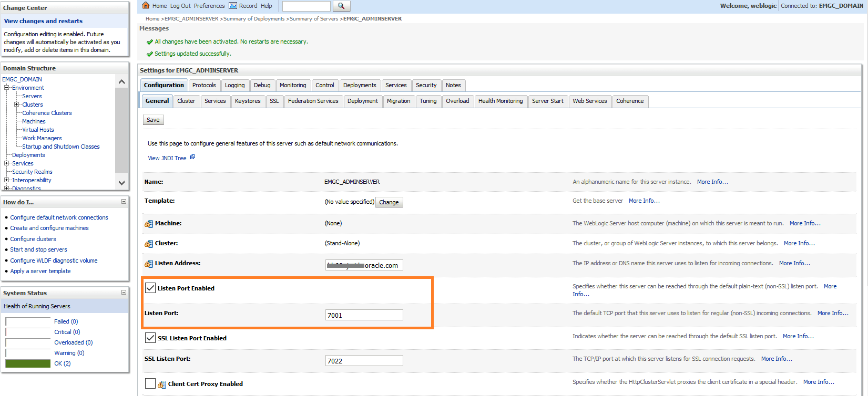Click the search magnifier button
Viewport: 868px width, 396px height.
341,6
